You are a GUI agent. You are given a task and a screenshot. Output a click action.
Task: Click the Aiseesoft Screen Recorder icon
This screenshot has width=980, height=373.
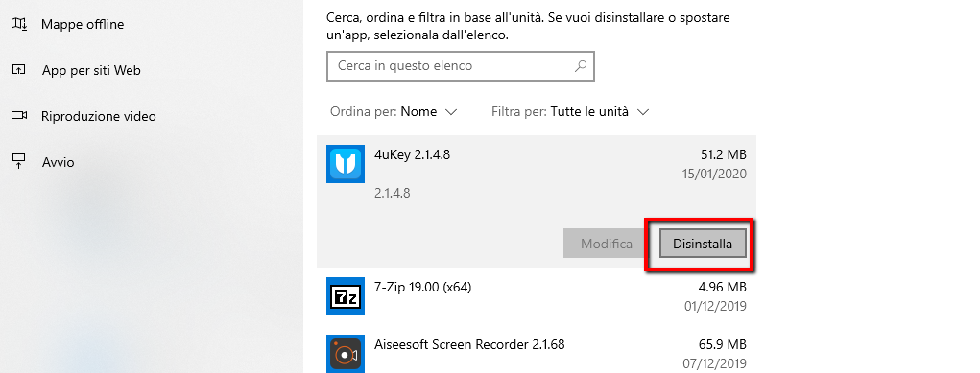[x=346, y=354]
